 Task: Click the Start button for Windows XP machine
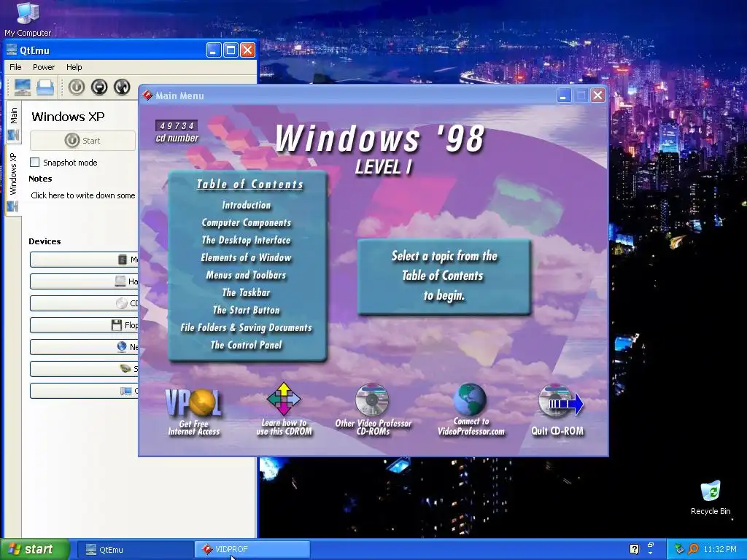(82, 141)
